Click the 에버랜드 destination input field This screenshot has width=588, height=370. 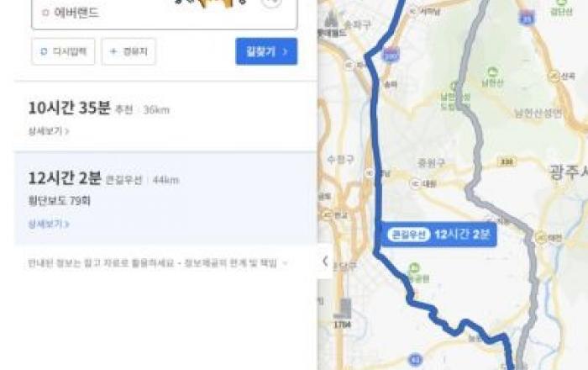165,13
